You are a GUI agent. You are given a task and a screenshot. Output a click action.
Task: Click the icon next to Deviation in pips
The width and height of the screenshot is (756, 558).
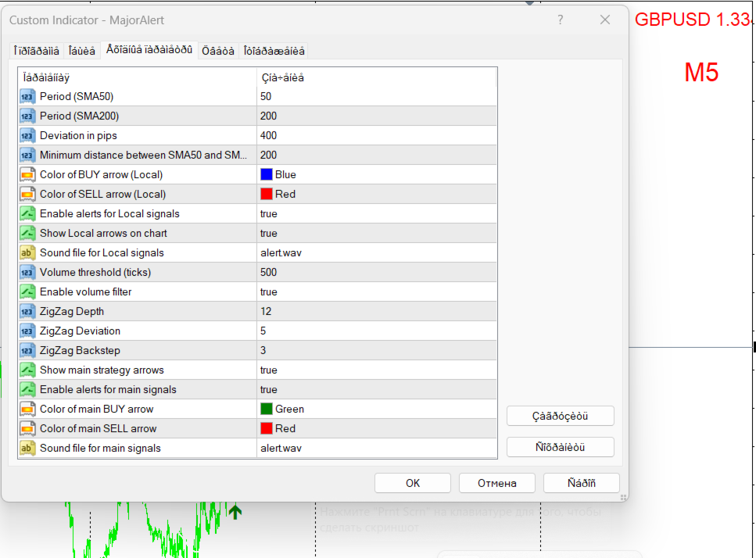point(27,136)
